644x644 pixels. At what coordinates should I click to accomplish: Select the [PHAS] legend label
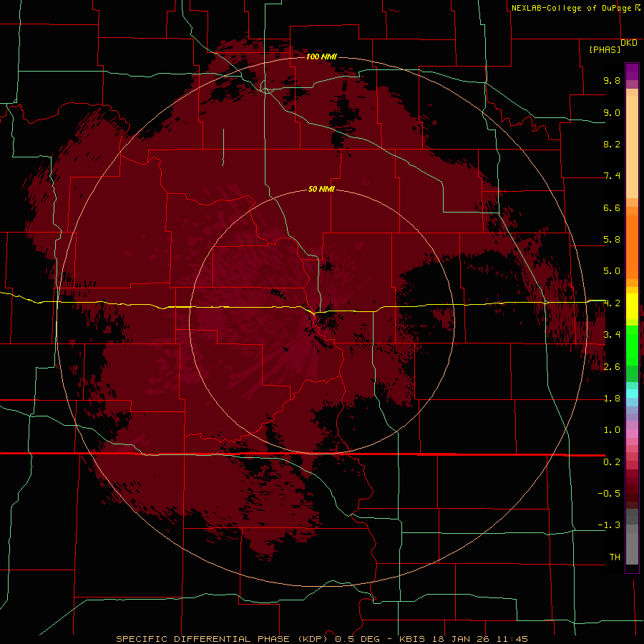[605, 49]
